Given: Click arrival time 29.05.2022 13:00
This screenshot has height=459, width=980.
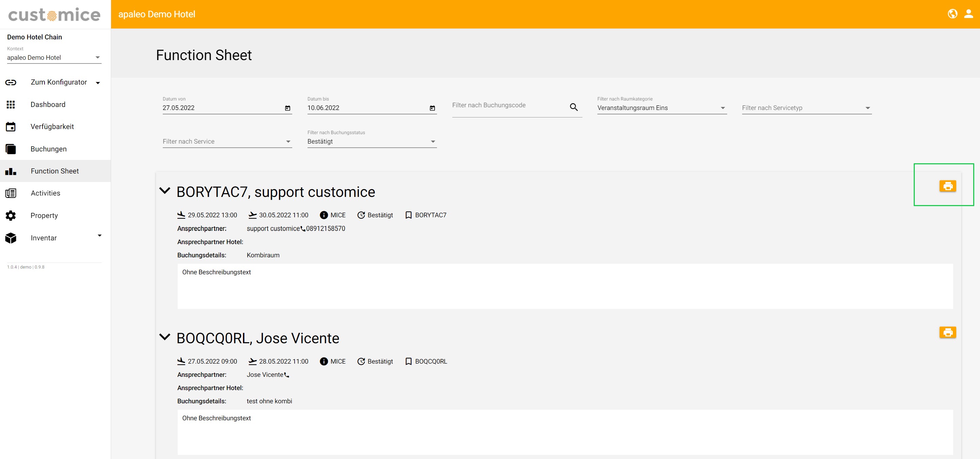Looking at the screenshot, I should 212,215.
